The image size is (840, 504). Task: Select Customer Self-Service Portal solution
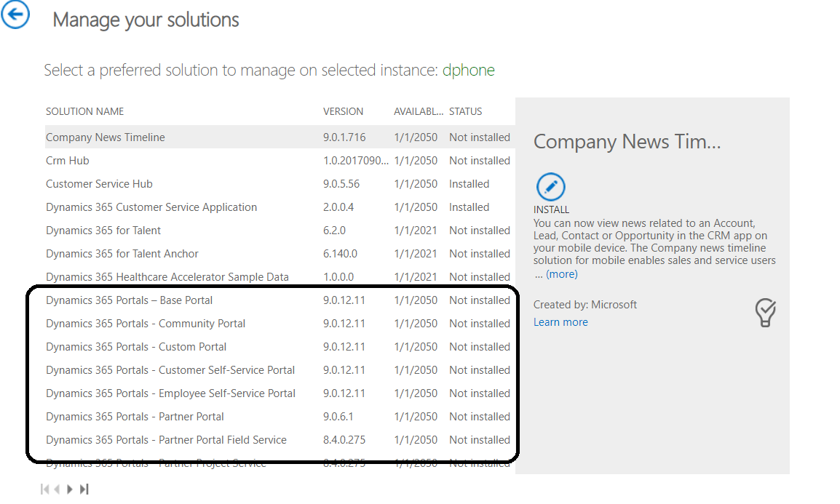pos(170,370)
